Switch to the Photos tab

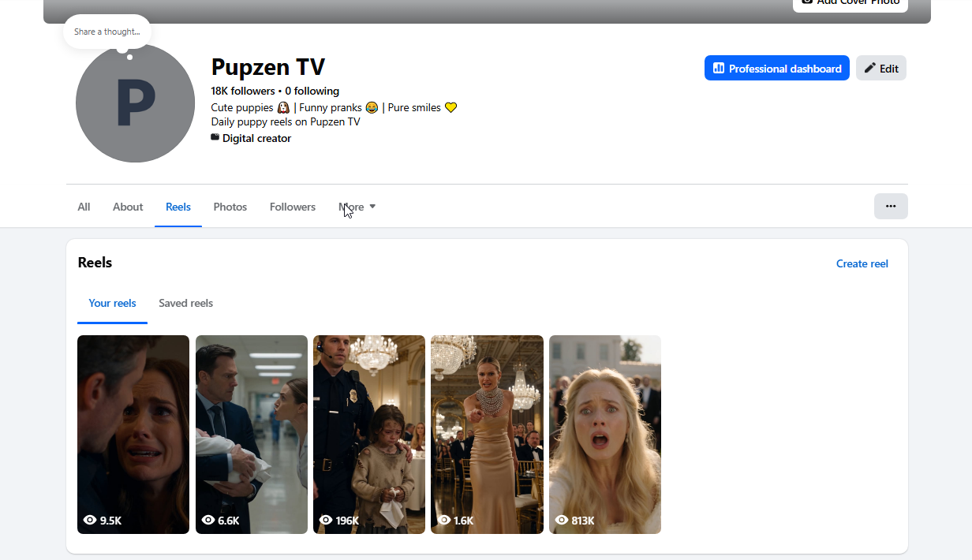pos(230,207)
